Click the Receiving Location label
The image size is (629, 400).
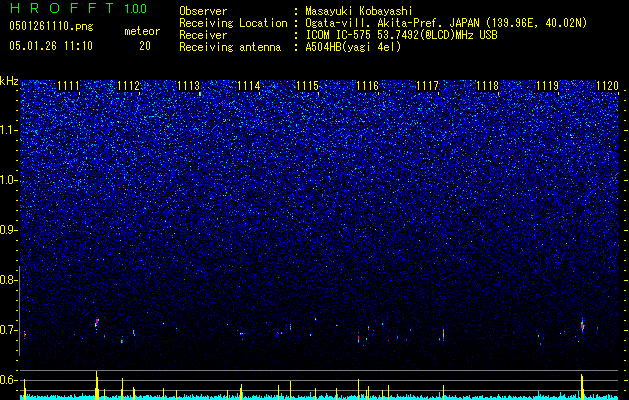click(233, 23)
